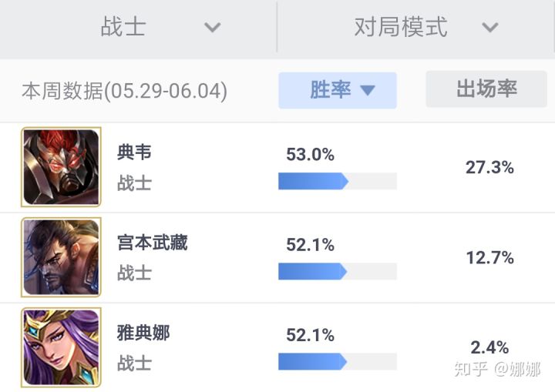This screenshot has width=555, height=392.
Task: Click 典韦's 27.3% pick rate value
Action: click(489, 167)
